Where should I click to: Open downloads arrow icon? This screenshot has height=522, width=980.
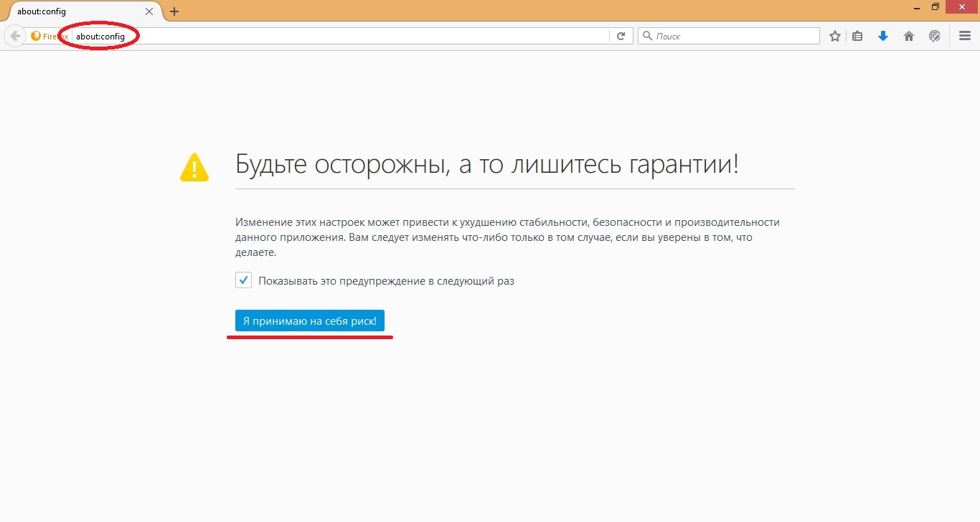point(883,36)
